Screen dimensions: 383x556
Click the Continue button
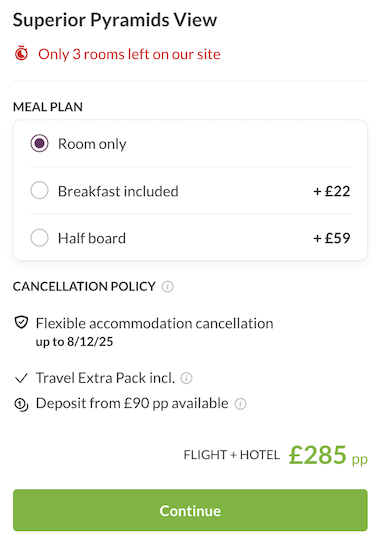[x=190, y=510]
